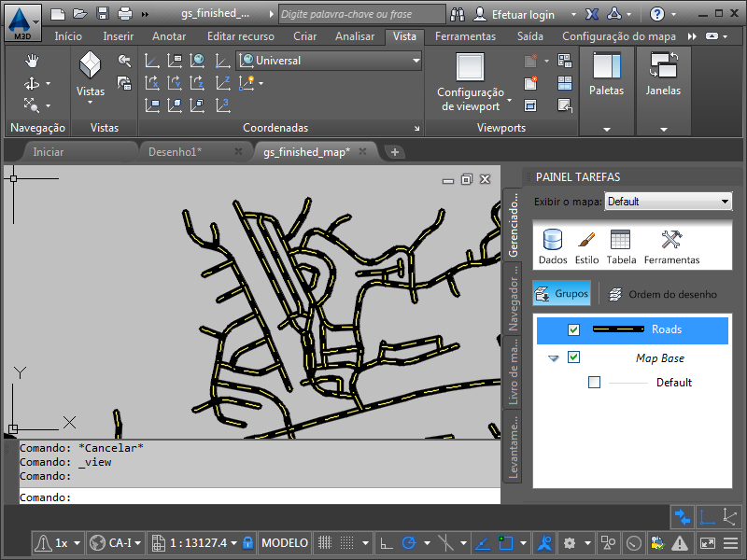
Task: Toggle the Map Base layer checkbox
Action: 573,357
